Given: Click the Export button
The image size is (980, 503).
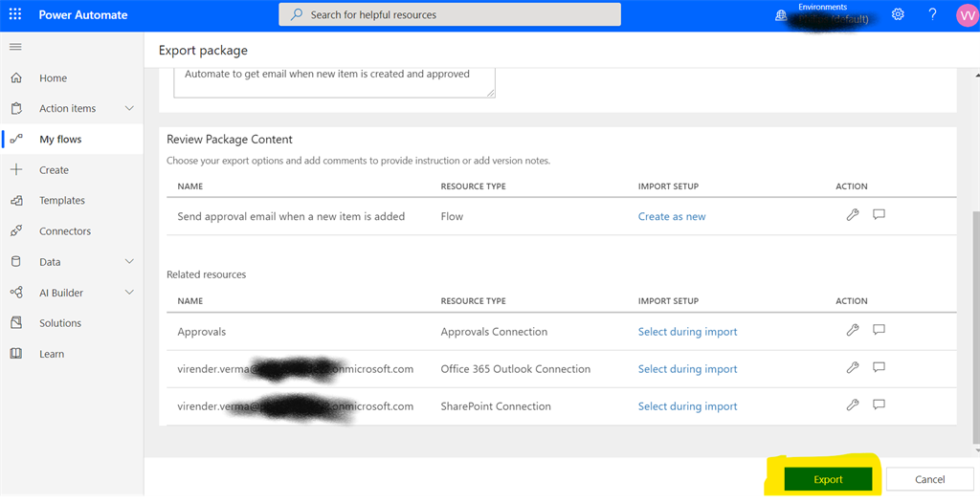Looking at the screenshot, I should [828, 479].
